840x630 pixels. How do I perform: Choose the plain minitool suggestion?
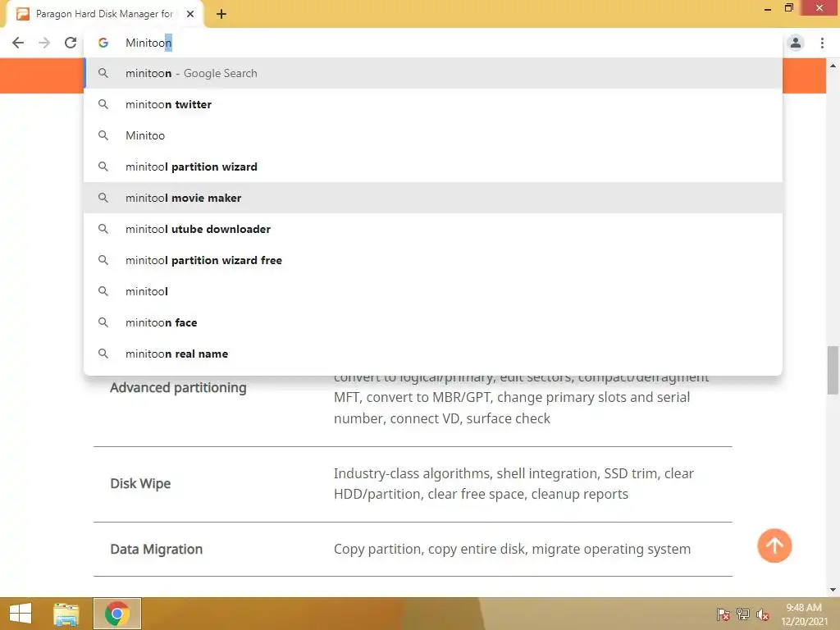tap(433, 291)
